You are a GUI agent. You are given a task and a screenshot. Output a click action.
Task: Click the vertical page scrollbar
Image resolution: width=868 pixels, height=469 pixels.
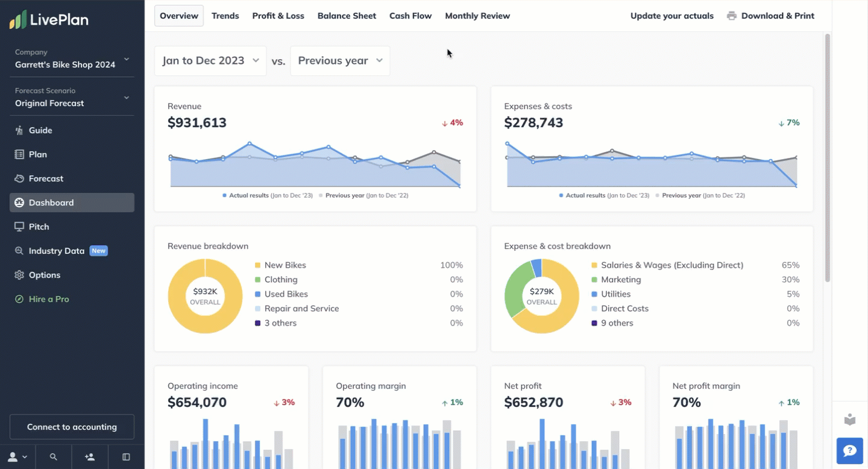[x=827, y=157]
